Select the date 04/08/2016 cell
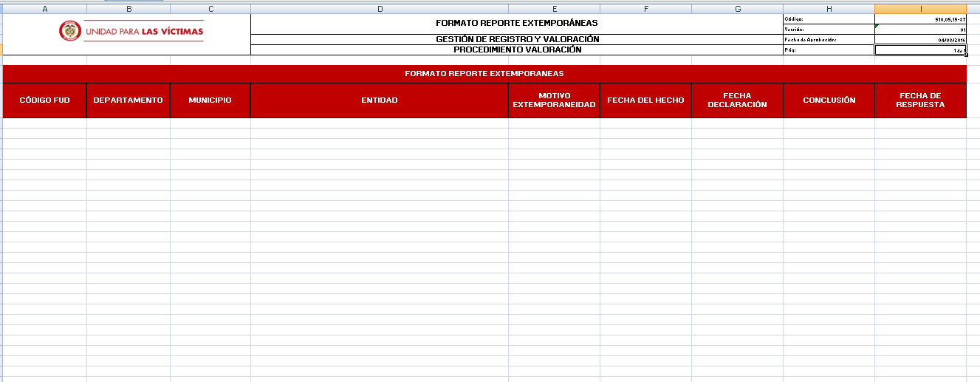This screenshot has width=980, height=382. click(920, 40)
